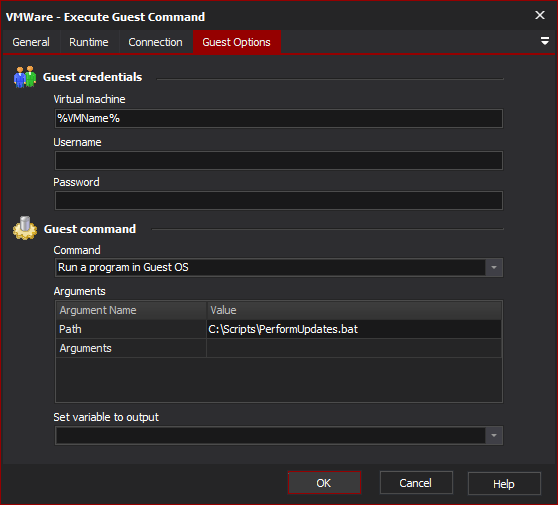Click the Argument Name column header
This screenshot has width=558, height=505.
[131, 310]
